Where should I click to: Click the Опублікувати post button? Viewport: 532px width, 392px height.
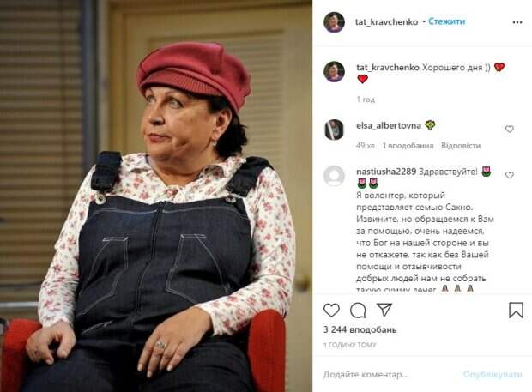pyautogui.click(x=493, y=374)
